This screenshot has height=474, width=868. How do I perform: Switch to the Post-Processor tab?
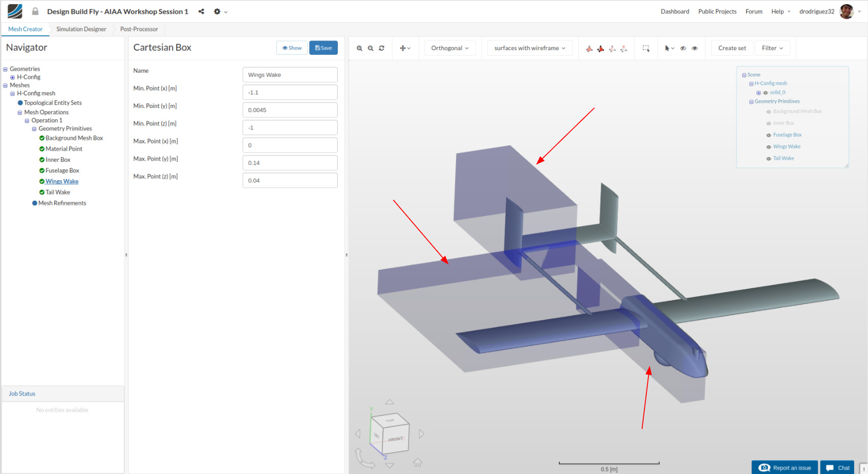(139, 29)
